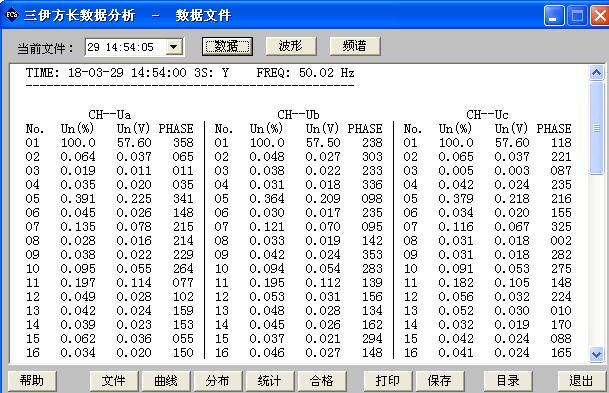The width and height of the screenshot is (609, 393).
Task: Click the 文件 file button
Action: click(114, 381)
